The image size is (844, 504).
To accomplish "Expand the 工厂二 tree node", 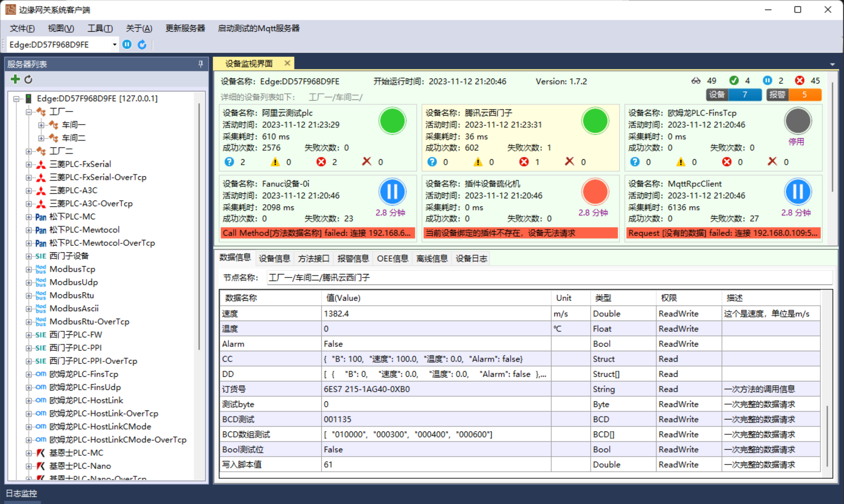I will pyautogui.click(x=28, y=151).
